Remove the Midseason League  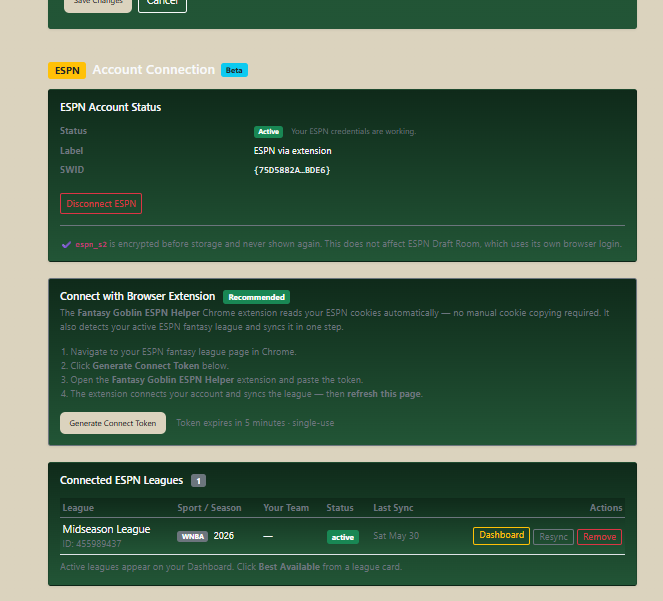[600, 537]
